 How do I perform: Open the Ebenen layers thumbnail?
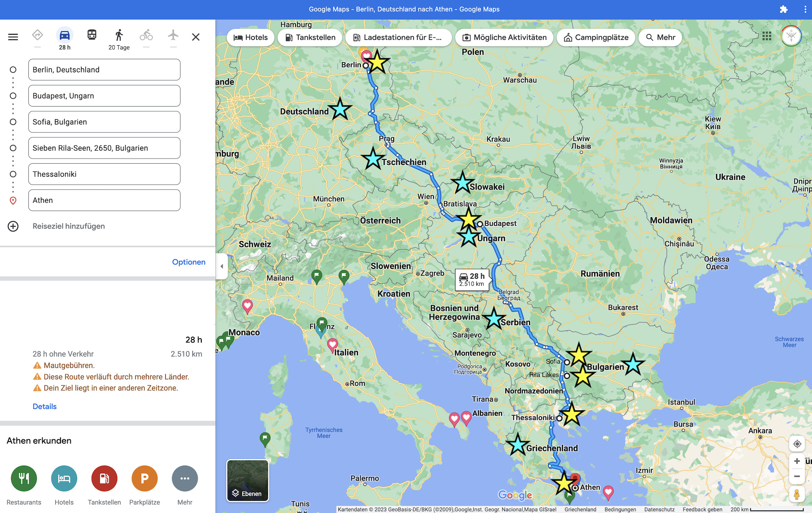point(248,480)
